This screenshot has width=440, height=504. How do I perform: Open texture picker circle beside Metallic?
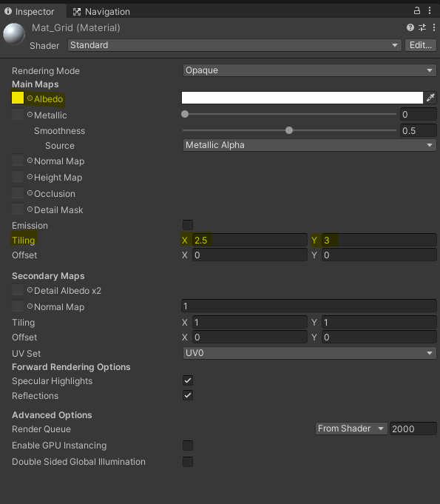(x=30, y=115)
